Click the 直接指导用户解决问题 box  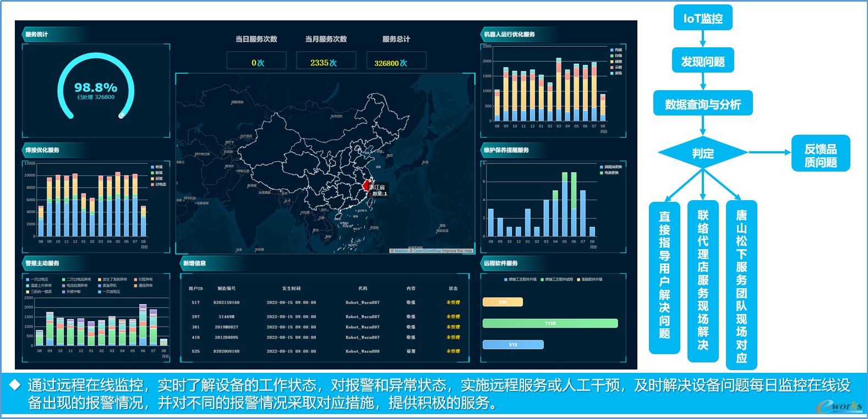(664, 278)
